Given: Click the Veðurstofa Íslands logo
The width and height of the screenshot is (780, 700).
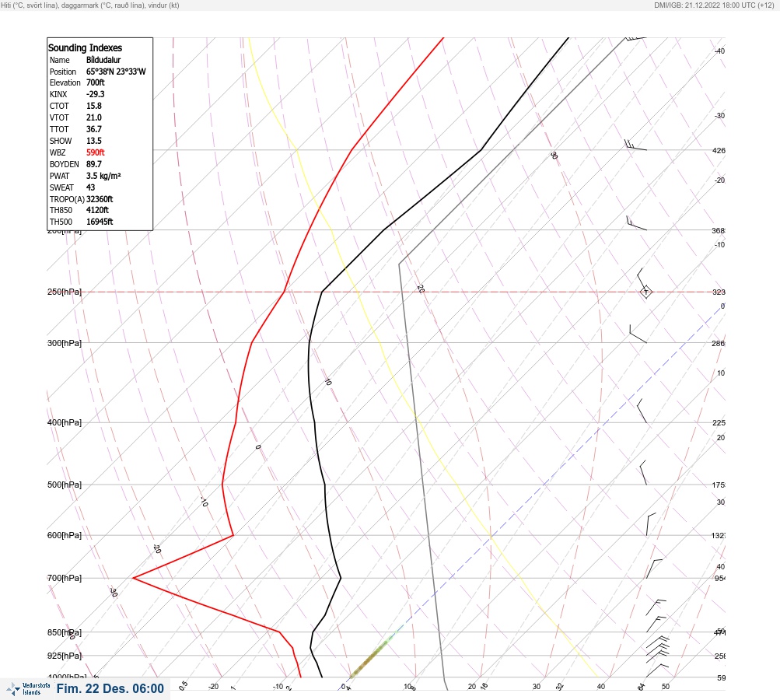Looking at the screenshot, I should 28,688.
